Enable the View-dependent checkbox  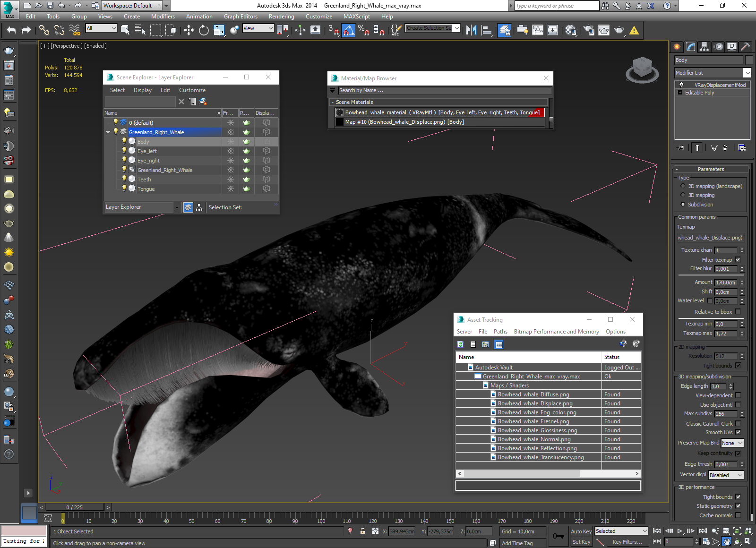[738, 395]
